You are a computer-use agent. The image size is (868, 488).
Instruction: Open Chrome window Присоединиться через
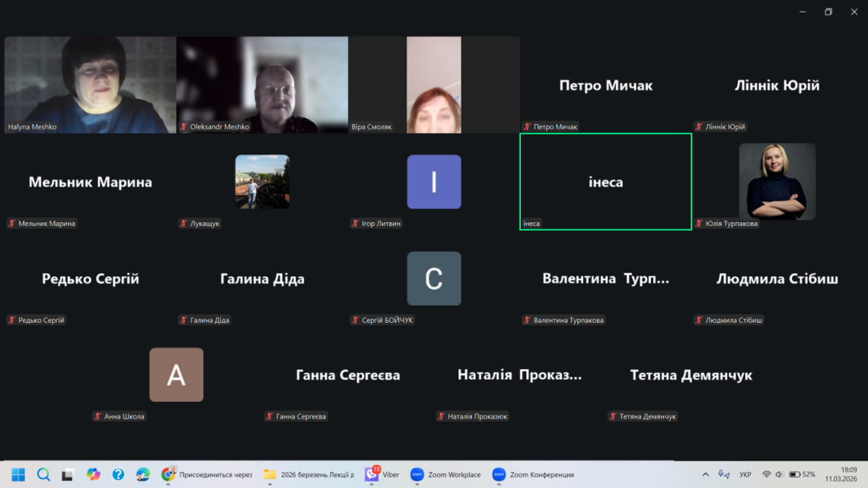[206, 474]
